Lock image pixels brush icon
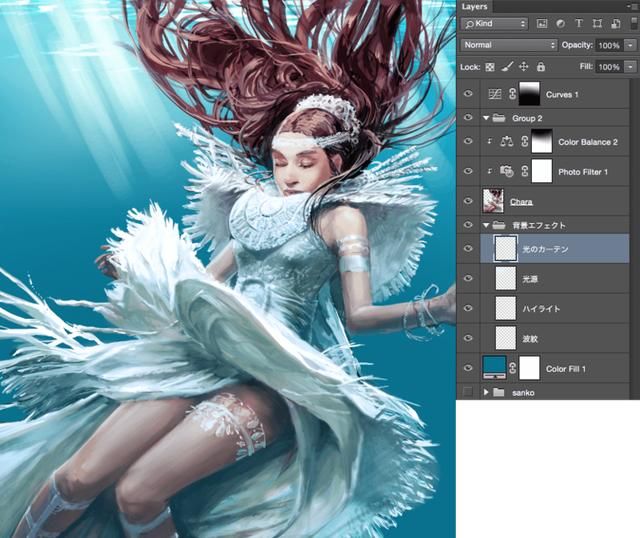The image size is (640, 538). [x=507, y=67]
